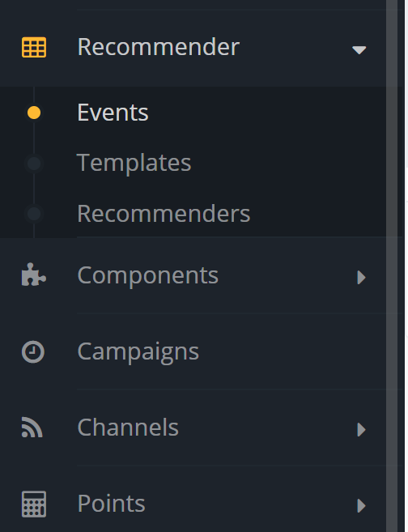Image resolution: width=408 pixels, height=532 pixels.
Task: Click the Recommender table grid icon
Action: (34, 47)
